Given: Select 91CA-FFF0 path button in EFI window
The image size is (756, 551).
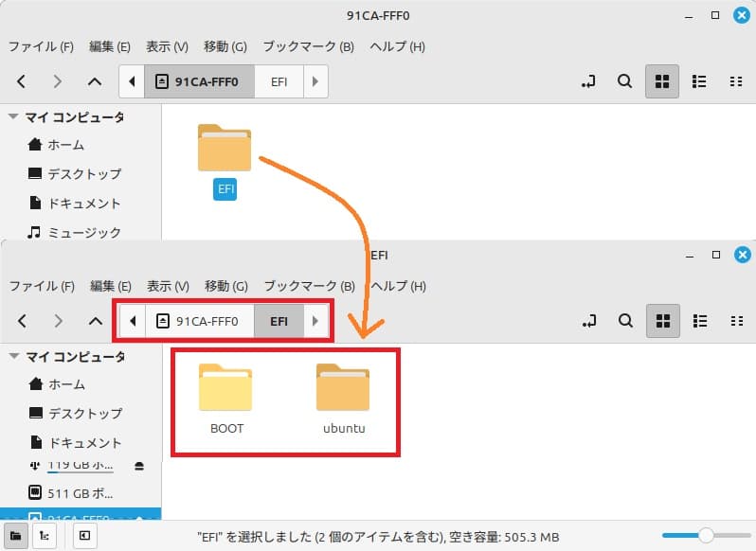Looking at the screenshot, I should point(200,321).
